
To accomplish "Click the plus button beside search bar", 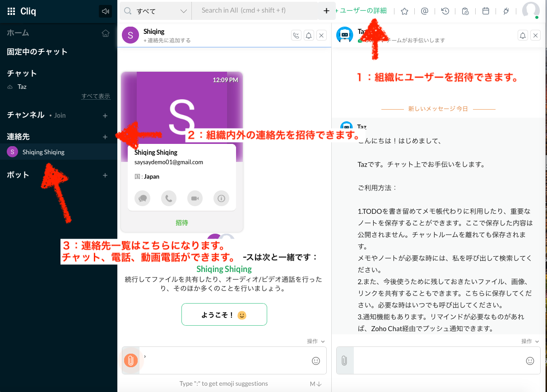I will coord(327,11).
